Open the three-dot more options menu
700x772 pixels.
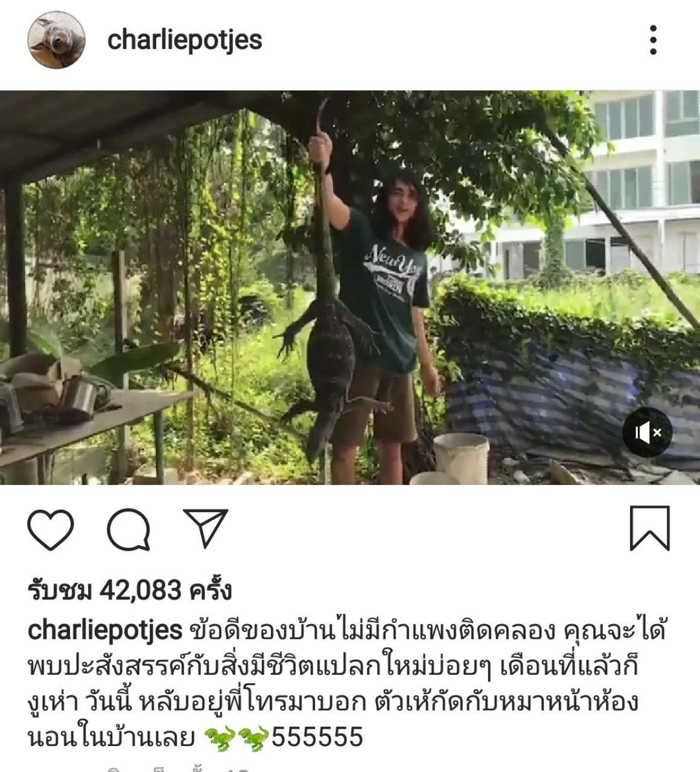[x=653, y=40]
